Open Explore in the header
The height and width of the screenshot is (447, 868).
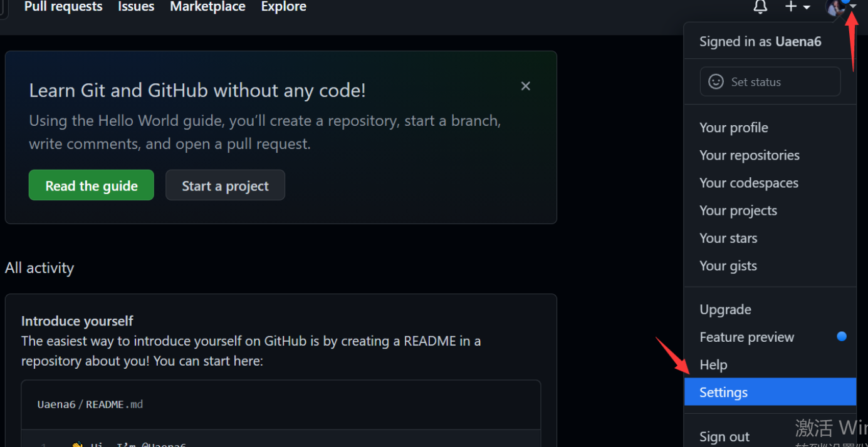coord(284,6)
